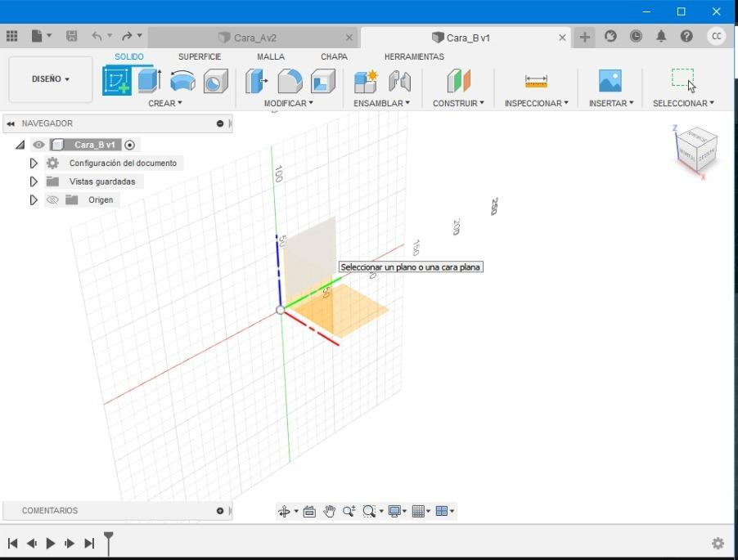Select the window selection tool icon
The image size is (738, 560).
coord(682,79)
